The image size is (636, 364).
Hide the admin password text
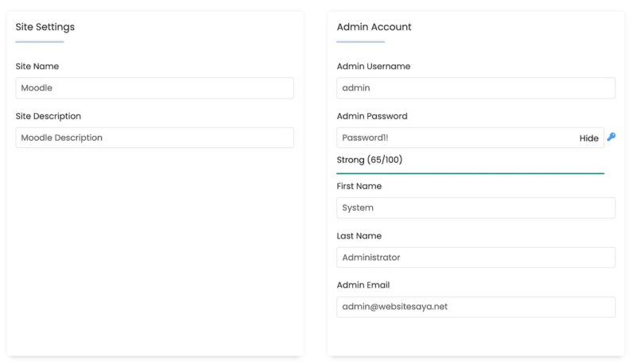click(588, 138)
